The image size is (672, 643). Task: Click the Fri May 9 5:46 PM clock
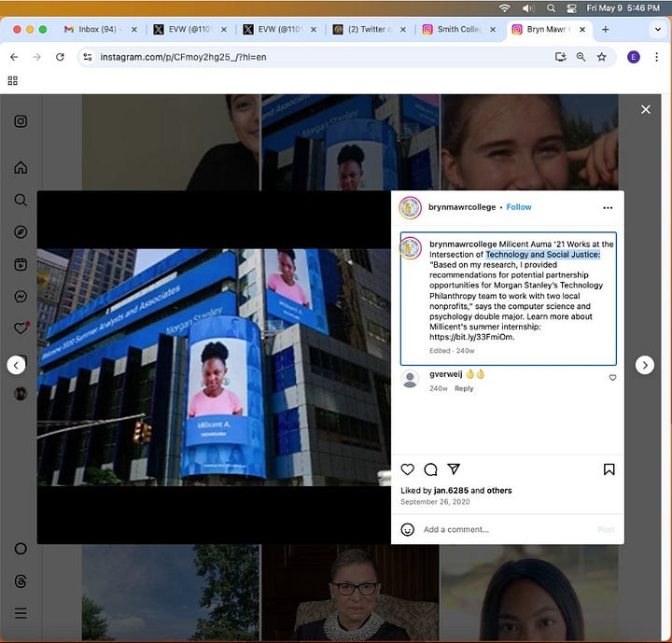623,8
